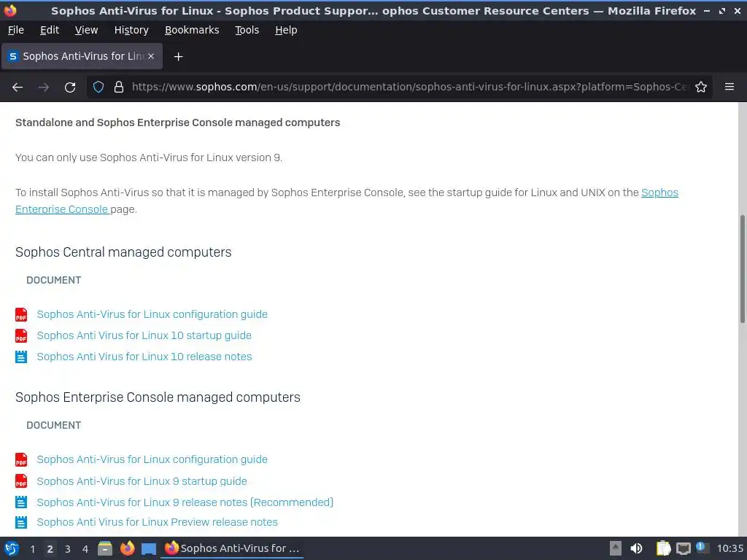Open Linux Preview release notes link

pos(158,522)
